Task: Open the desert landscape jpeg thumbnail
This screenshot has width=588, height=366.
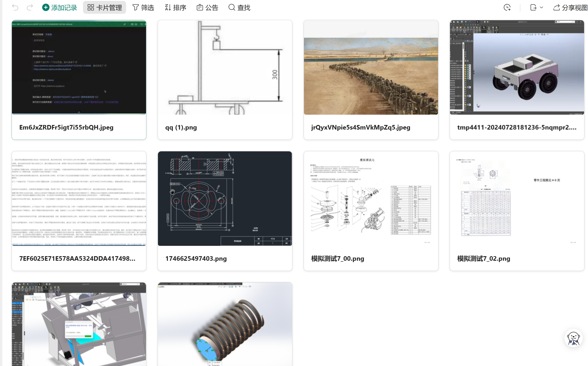Action: pos(371,75)
